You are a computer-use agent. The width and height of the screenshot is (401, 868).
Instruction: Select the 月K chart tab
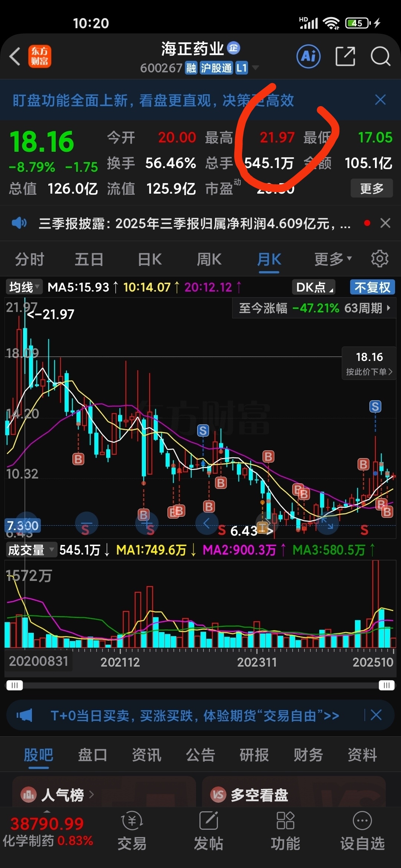pyautogui.click(x=269, y=259)
